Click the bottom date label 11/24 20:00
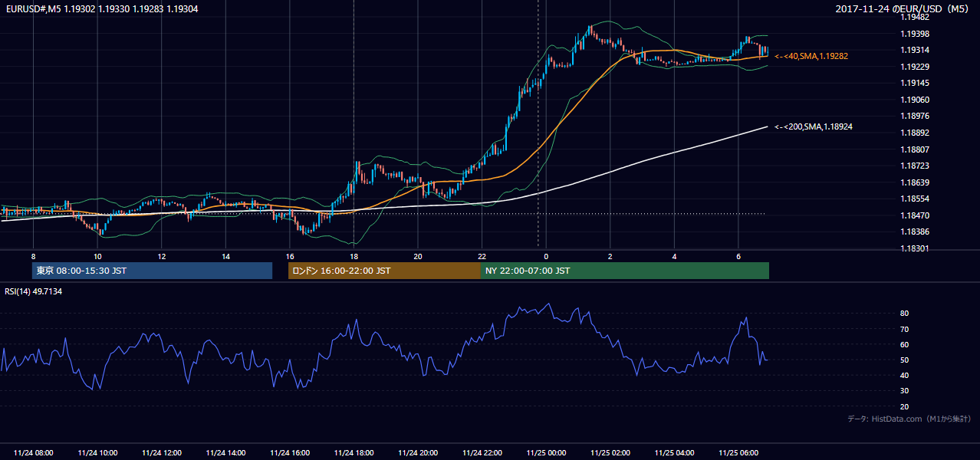 (418, 453)
